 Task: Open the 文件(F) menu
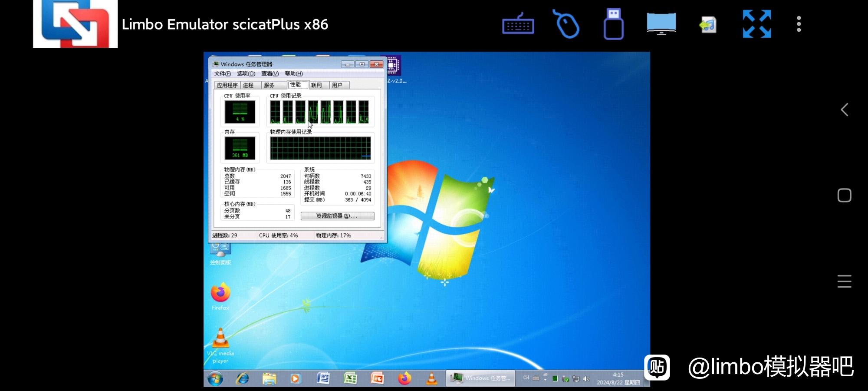click(222, 73)
